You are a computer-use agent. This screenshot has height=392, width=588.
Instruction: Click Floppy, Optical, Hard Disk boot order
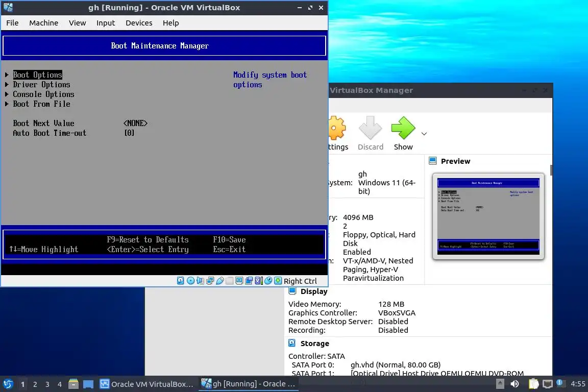(379, 239)
